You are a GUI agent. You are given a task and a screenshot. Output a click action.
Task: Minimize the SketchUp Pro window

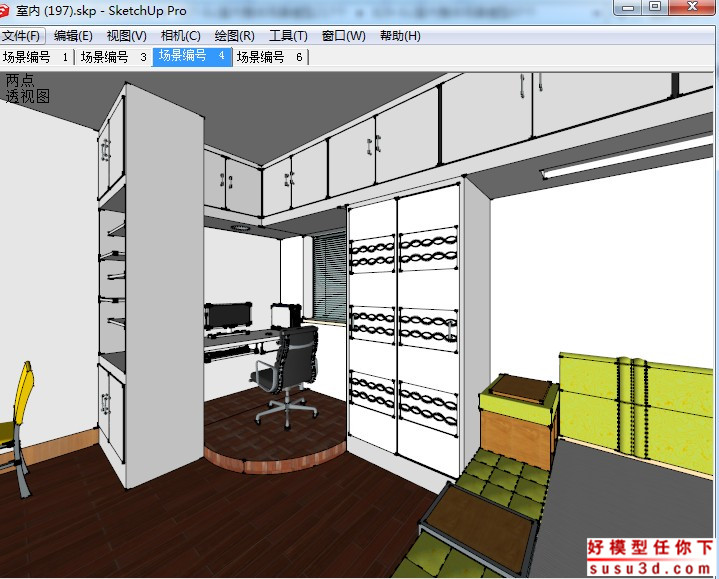628,7
